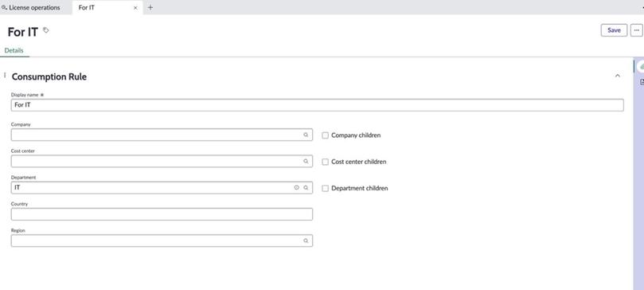Click the tag icon beside For IT title
Viewport: 644px width, 290px height.
[46, 30]
